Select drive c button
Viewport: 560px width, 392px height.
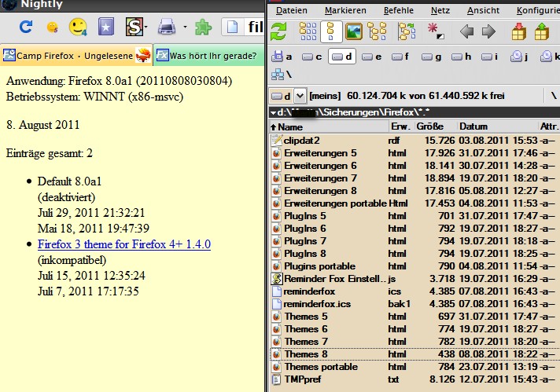[x=313, y=57]
